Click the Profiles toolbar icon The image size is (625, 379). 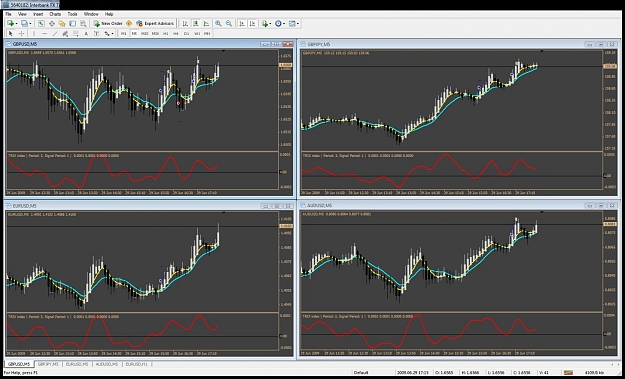point(24,24)
